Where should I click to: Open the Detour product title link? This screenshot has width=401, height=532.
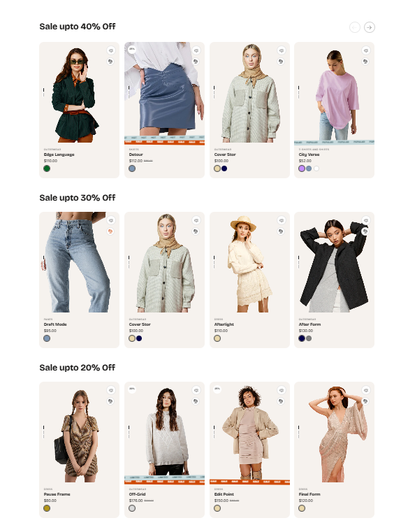pos(136,154)
